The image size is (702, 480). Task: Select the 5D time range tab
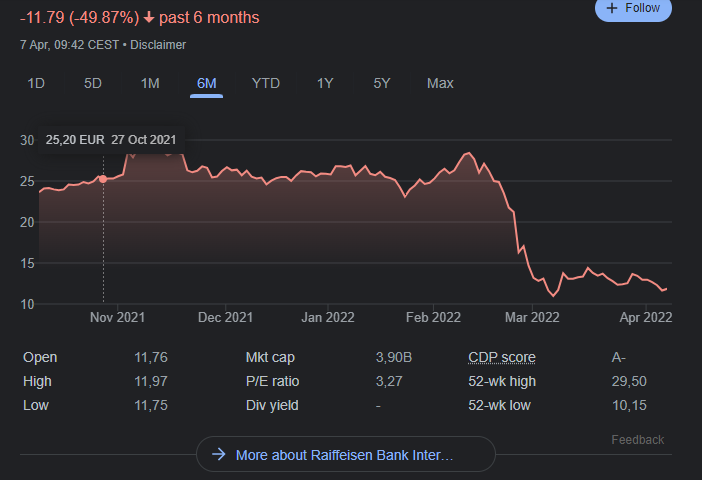(x=93, y=83)
